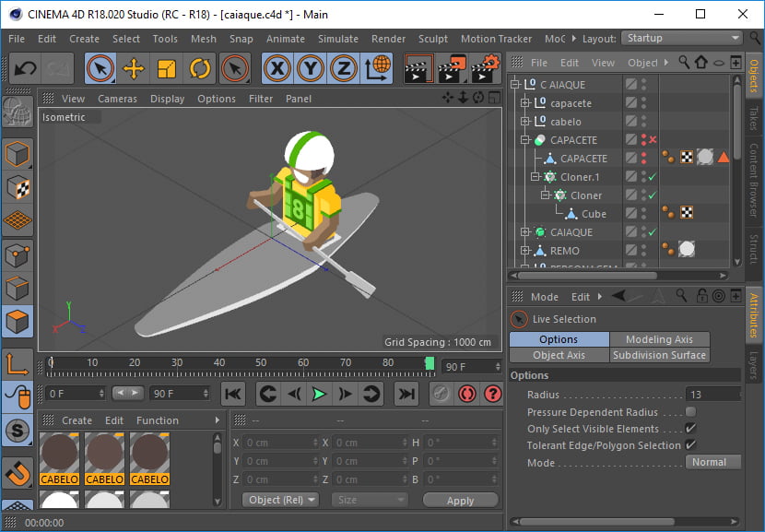
Task: Select the Scale tool icon
Action: pyautogui.click(x=167, y=68)
